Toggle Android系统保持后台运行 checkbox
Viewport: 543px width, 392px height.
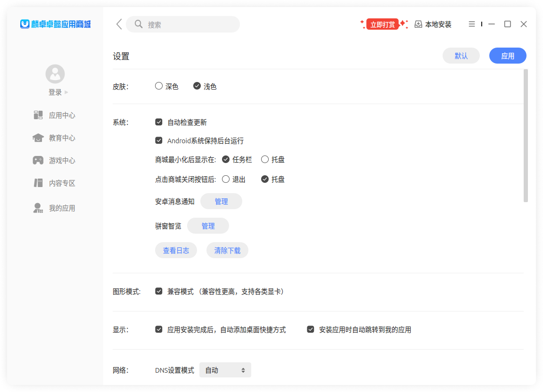click(159, 140)
